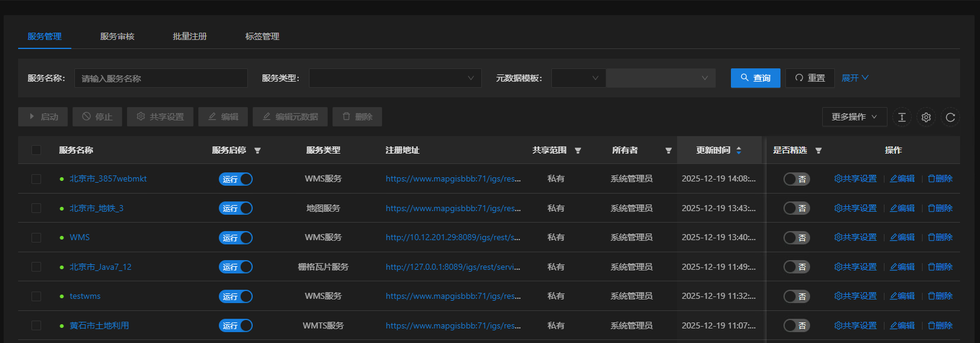
Task: Click the 服务名称 input field
Action: coord(161,78)
